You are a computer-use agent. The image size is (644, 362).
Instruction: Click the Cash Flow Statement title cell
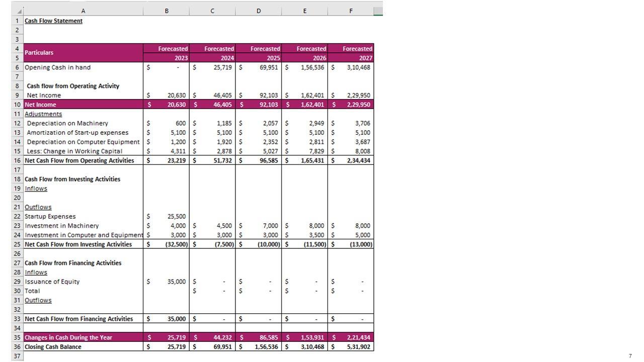click(x=54, y=21)
